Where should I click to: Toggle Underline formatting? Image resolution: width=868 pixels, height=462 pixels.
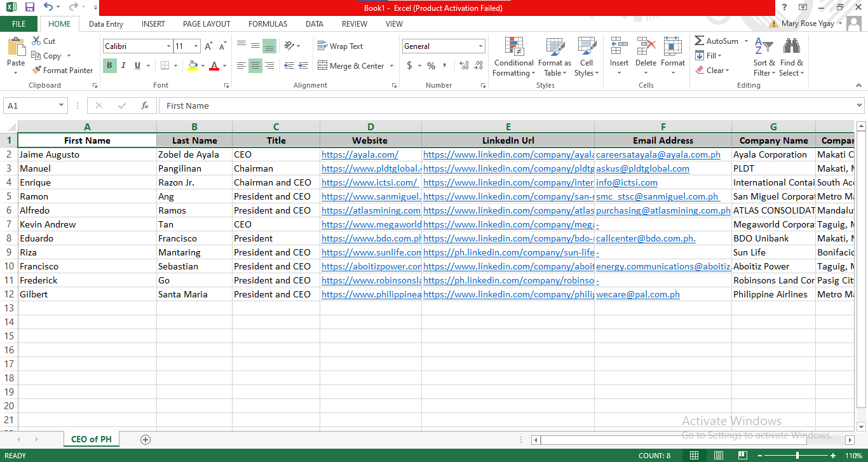coord(136,65)
